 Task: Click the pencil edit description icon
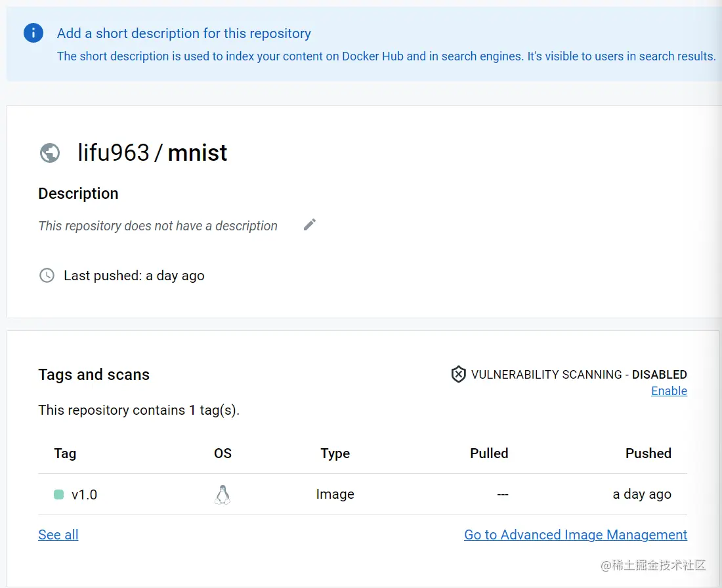point(310,225)
